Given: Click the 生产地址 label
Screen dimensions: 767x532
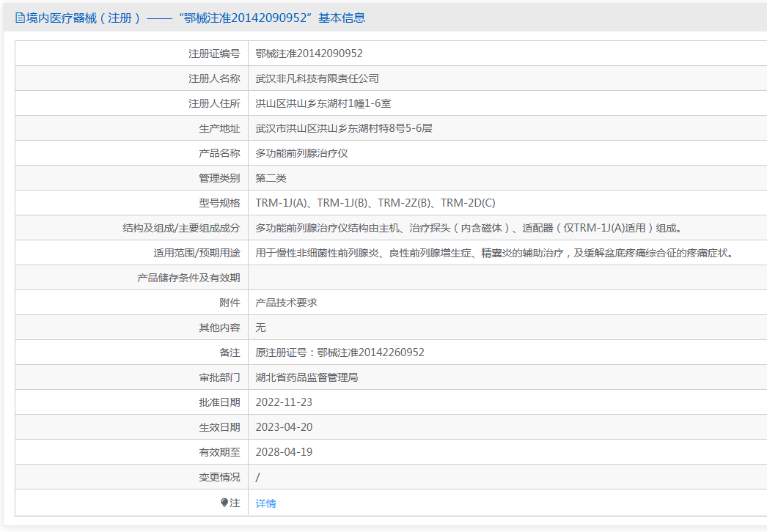Looking at the screenshot, I should coord(220,128).
